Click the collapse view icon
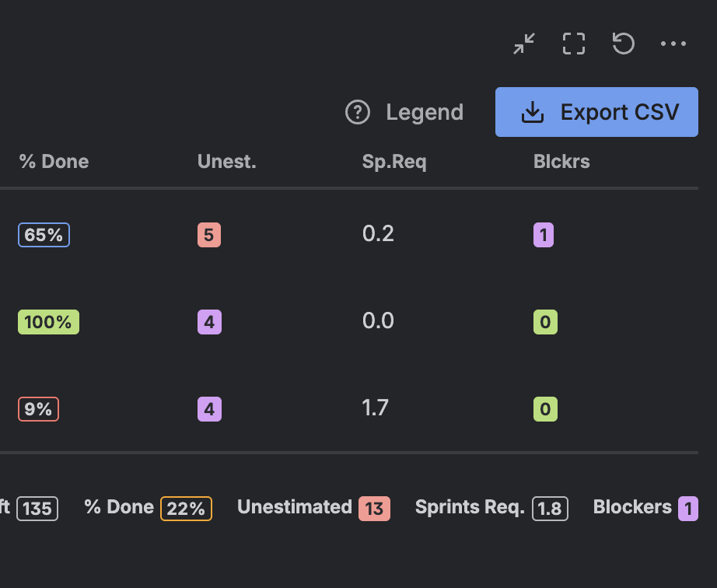Image resolution: width=717 pixels, height=588 pixels. coord(524,44)
